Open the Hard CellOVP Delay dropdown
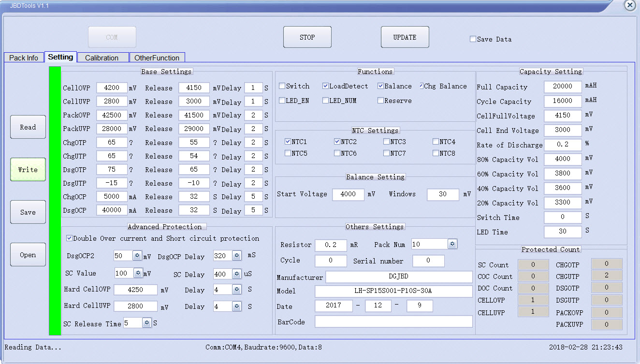 (x=237, y=290)
